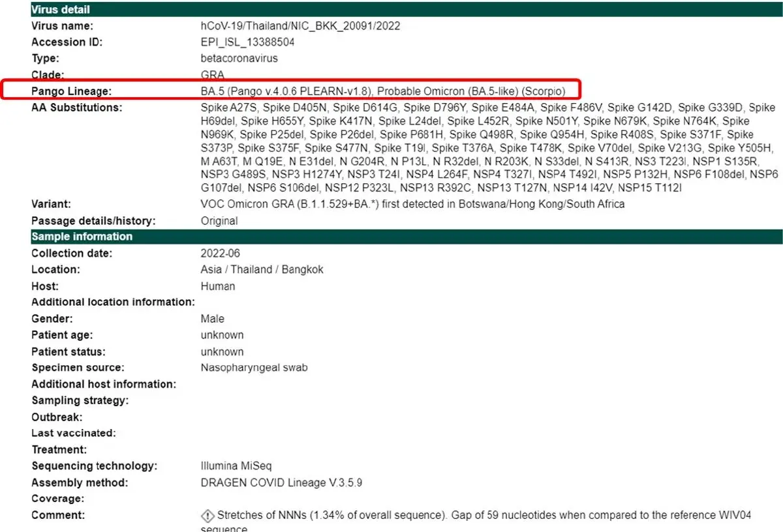783x532 pixels.
Task: Select 'Nasopharyngeal swab' specimen source
Action: click(x=254, y=368)
